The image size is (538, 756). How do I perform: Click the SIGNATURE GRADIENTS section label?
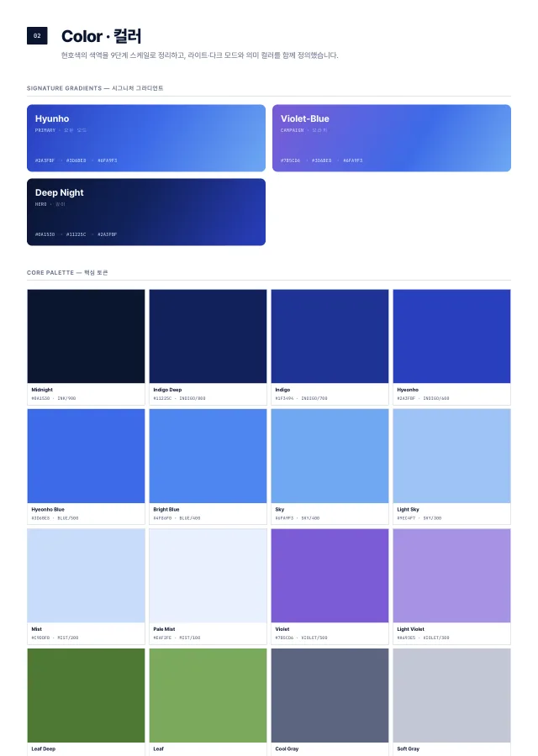[x=95, y=88]
